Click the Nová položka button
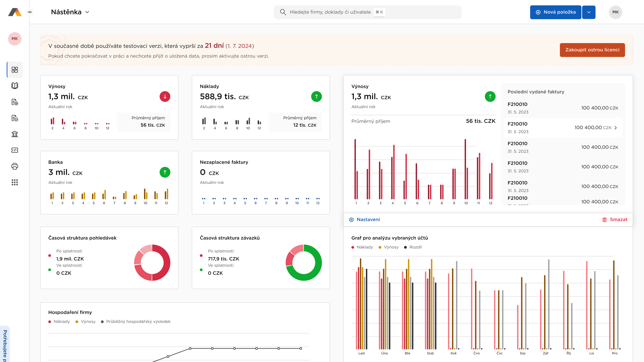Image resolution: width=644 pixels, height=362 pixels. pos(555,12)
